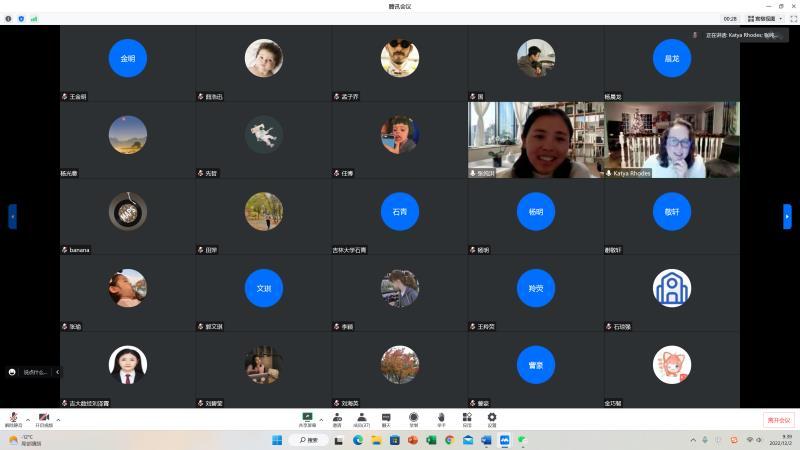Click the invite participants icon
The height and width of the screenshot is (450, 800).
(x=337, y=418)
